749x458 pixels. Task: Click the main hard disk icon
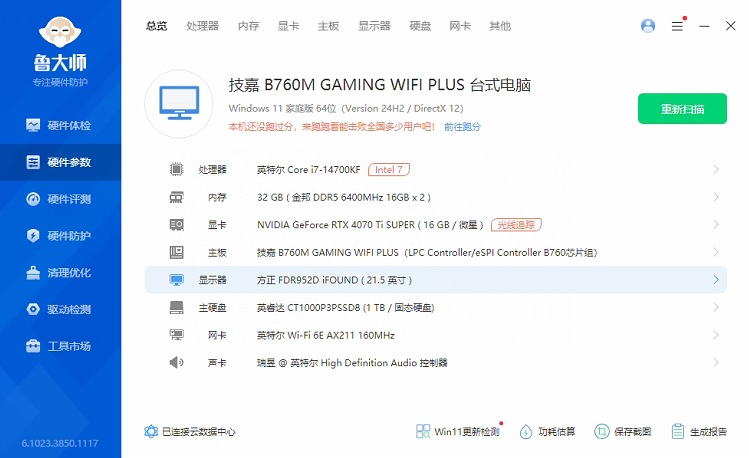pos(176,308)
